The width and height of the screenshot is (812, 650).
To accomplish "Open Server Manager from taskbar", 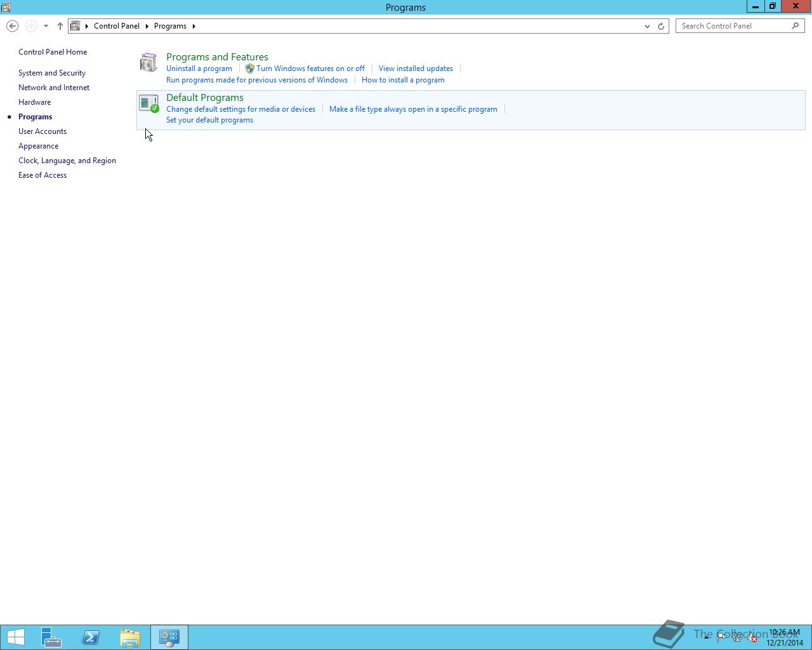I will coord(51,637).
